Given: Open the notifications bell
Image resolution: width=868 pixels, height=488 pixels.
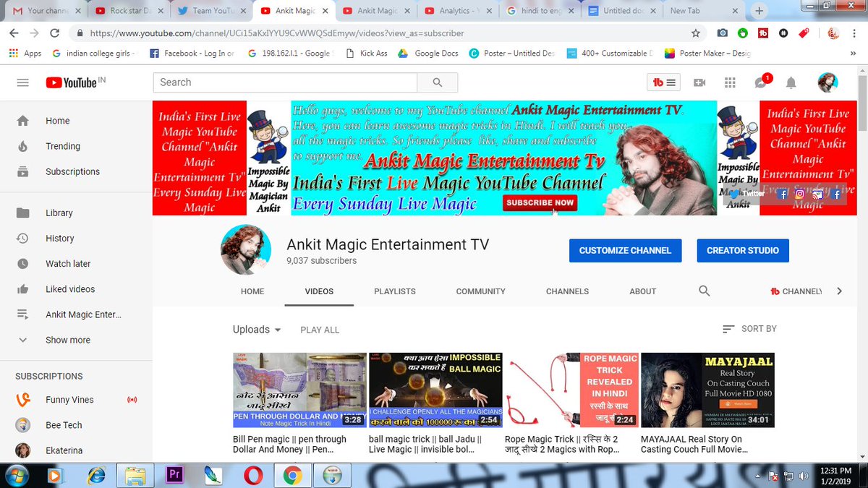Looking at the screenshot, I should pyautogui.click(x=791, y=82).
